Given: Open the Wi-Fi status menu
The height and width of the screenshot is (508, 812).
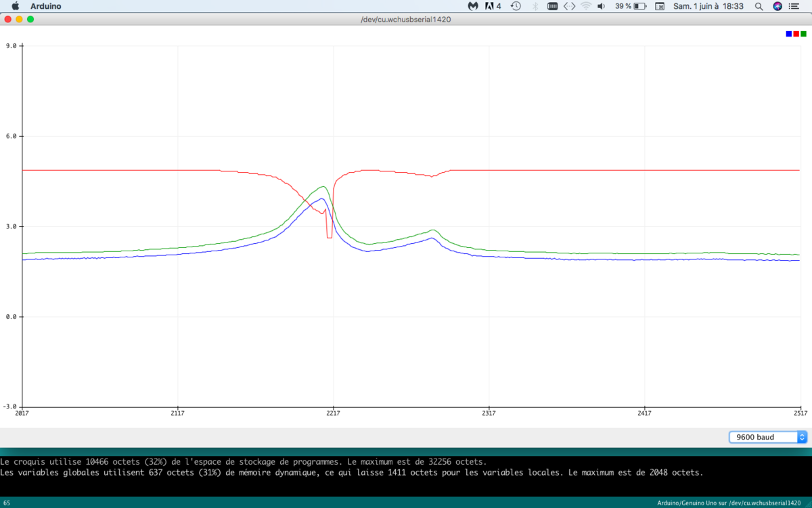Looking at the screenshot, I should click(585, 6).
